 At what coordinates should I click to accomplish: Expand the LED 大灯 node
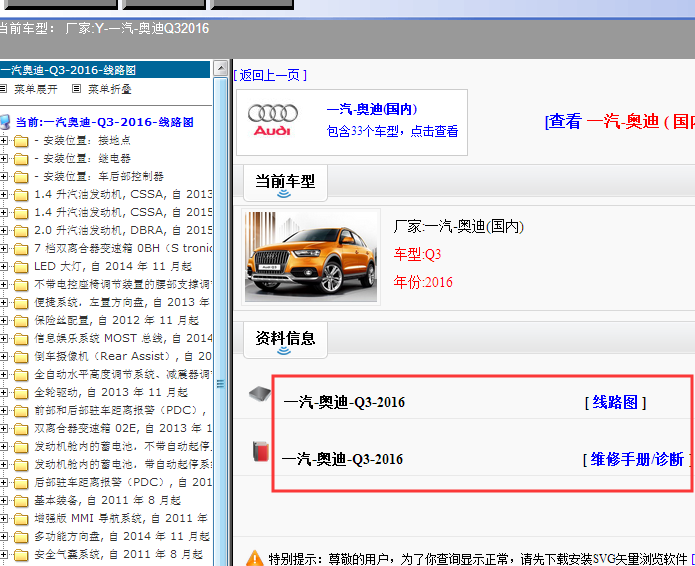(x=4, y=266)
